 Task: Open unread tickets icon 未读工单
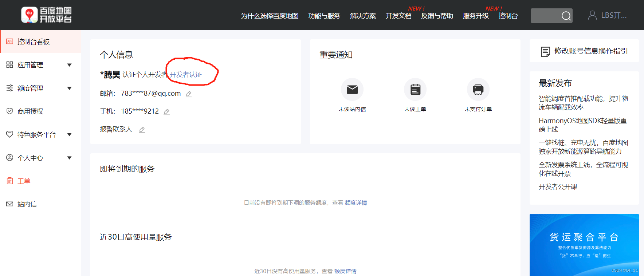click(x=415, y=89)
